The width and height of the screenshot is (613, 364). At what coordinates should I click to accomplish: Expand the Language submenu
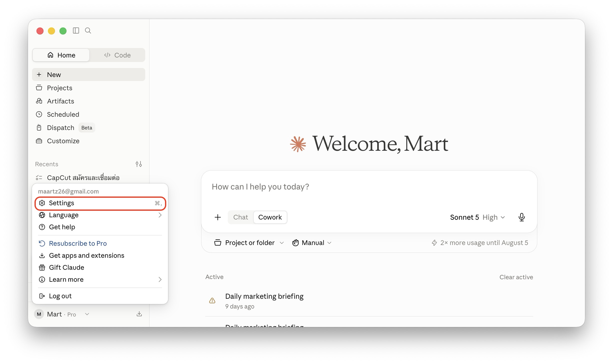[100, 215]
